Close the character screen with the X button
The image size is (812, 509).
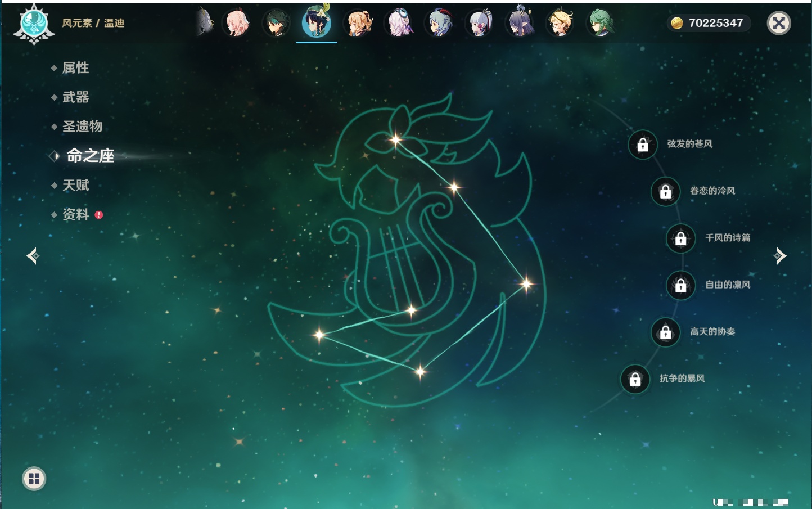pos(779,23)
